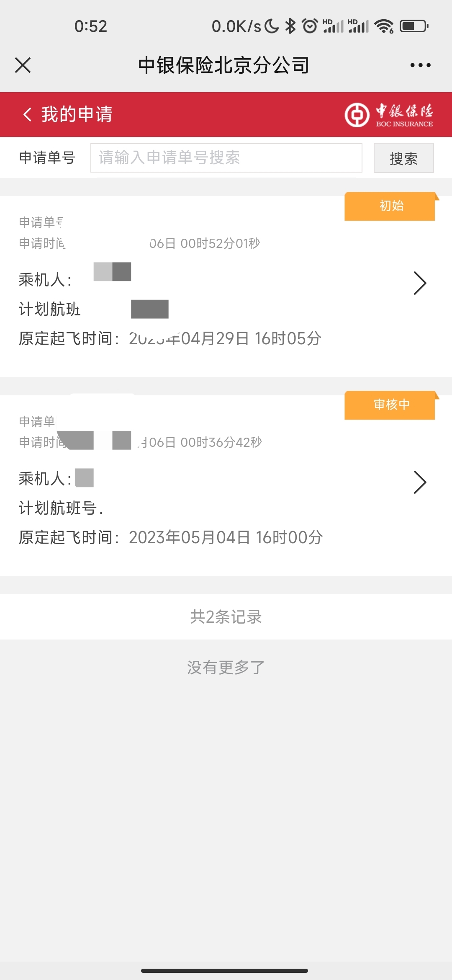Viewport: 452px width, 980px height.
Task: Tap the alarm clock status icon
Action: [x=310, y=26]
